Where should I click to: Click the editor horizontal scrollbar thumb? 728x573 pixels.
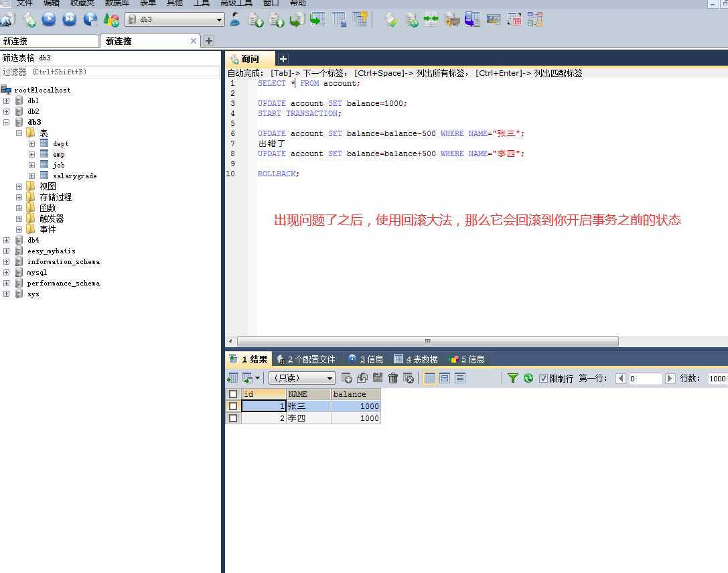pos(427,341)
